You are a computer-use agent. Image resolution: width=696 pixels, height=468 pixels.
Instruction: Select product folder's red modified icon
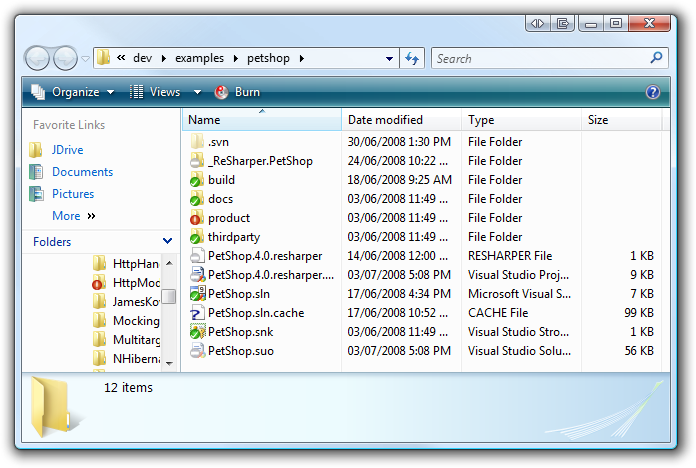194,220
